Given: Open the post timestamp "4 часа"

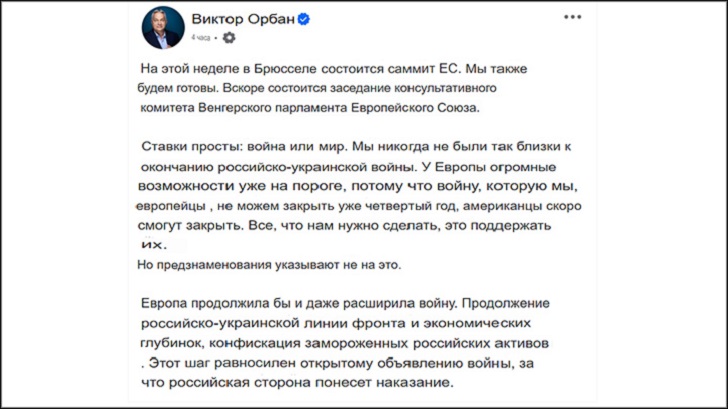Looking at the screenshot, I should point(202,37).
